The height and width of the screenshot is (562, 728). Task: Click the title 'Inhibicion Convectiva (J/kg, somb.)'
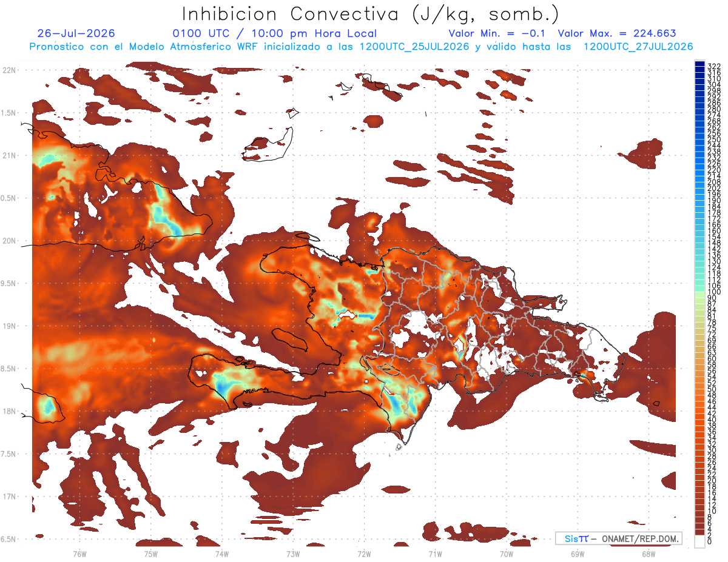coord(371,14)
